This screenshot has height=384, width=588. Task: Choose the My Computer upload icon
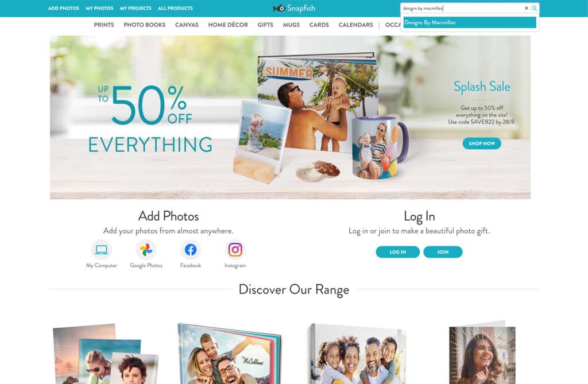click(x=101, y=249)
